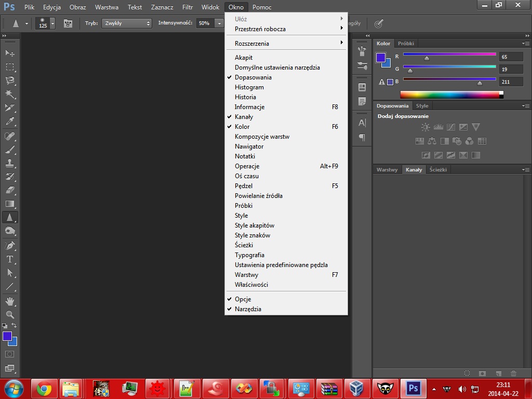Open the brush size preset picker arrow

click(x=52, y=23)
